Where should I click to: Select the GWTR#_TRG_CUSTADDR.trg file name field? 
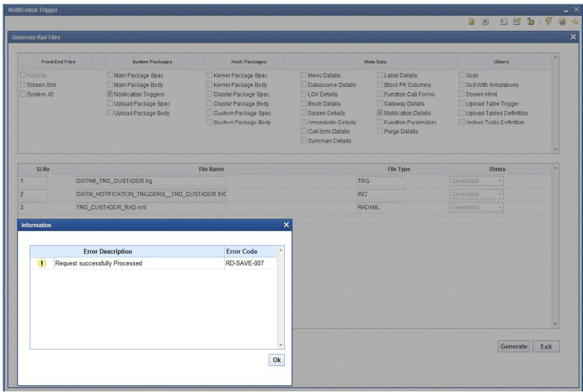(x=151, y=181)
